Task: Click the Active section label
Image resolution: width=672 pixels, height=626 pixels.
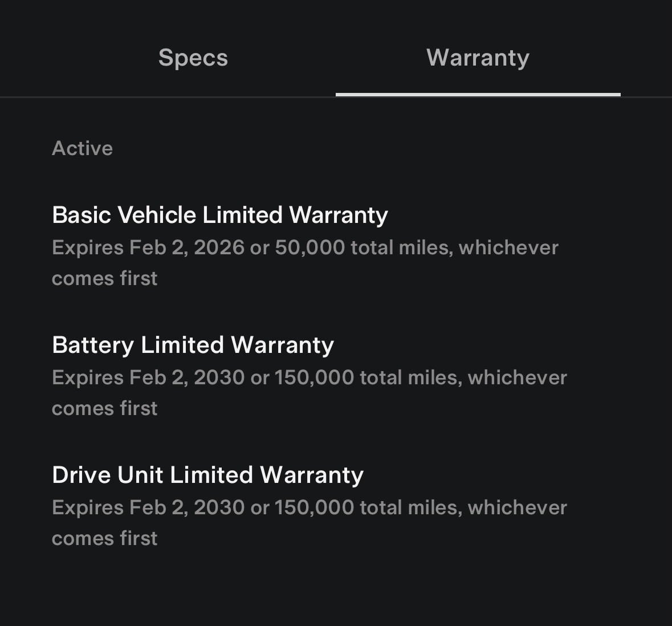Action: coord(82,148)
